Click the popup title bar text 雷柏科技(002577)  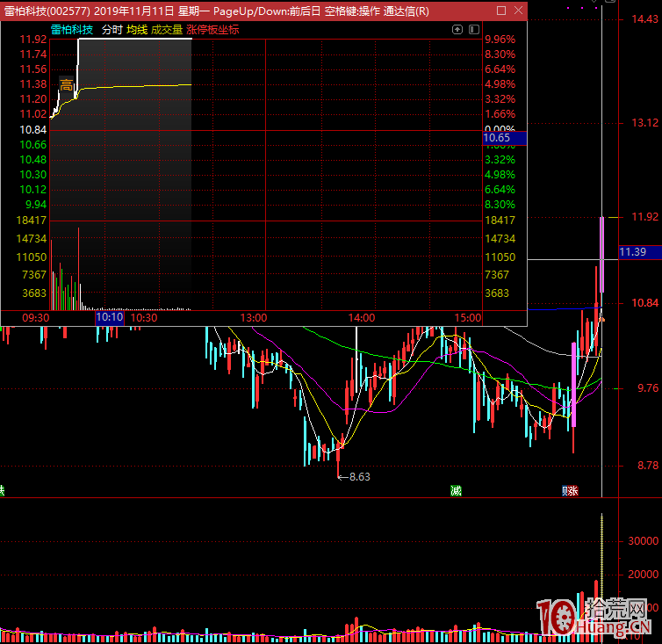click(x=47, y=11)
